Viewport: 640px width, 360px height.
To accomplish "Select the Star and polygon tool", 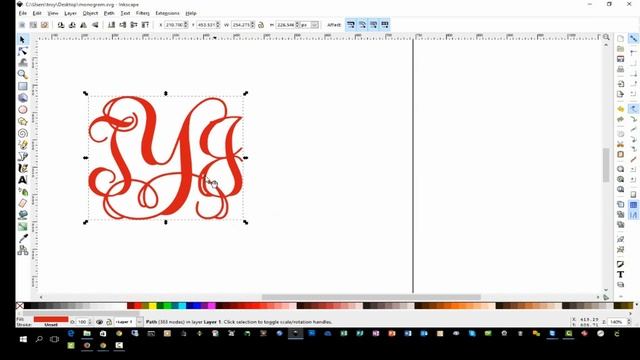I will (22, 121).
